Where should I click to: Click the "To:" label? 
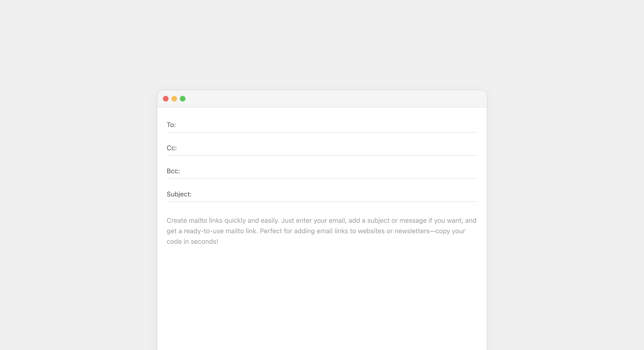pyautogui.click(x=171, y=125)
